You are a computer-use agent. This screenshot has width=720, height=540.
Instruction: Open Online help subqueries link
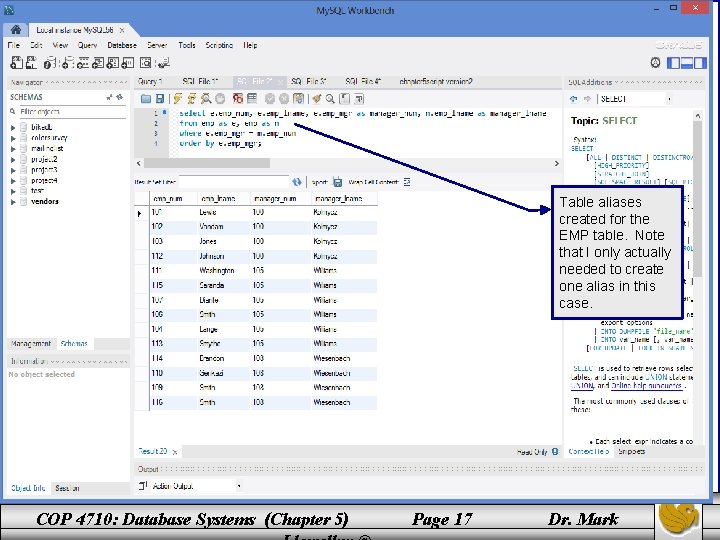647,386
